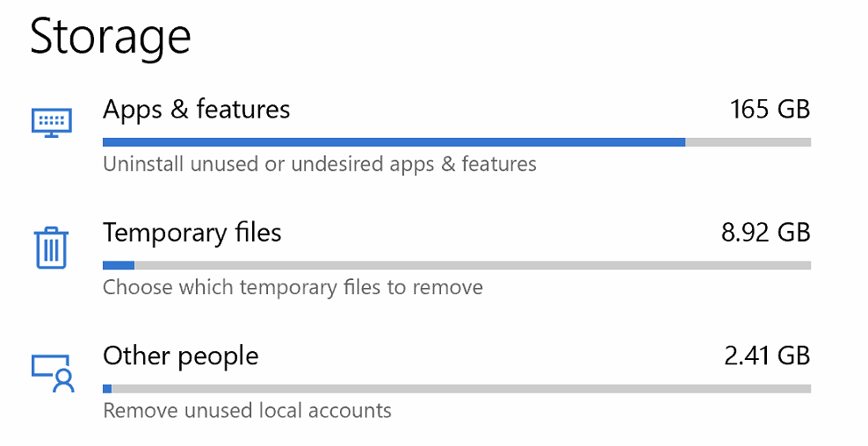
Task: Click the Temporary files trash can icon
Action: pos(52,247)
